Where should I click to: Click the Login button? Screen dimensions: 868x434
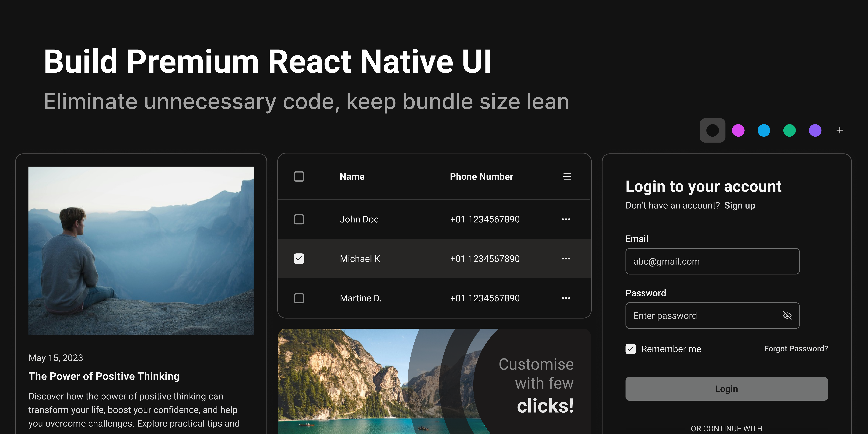pos(727,389)
